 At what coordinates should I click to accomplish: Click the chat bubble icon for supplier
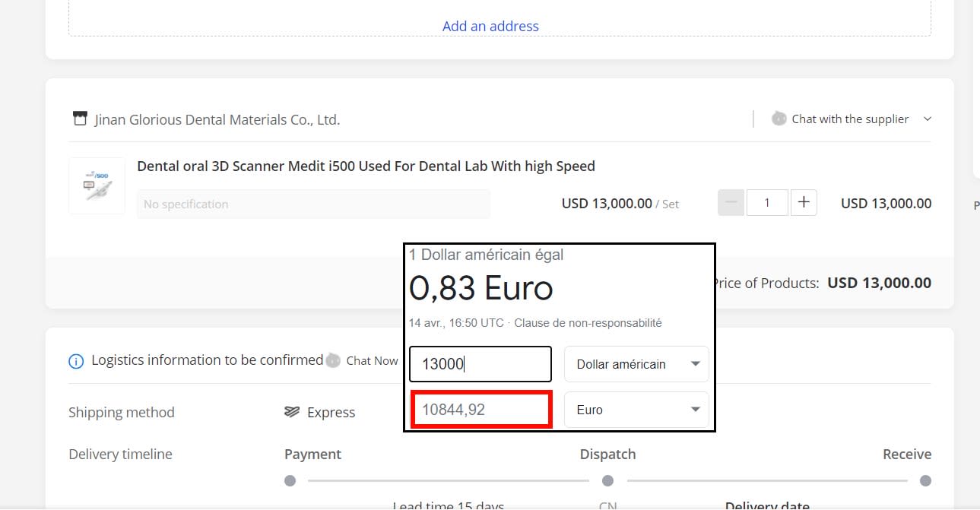[779, 119]
